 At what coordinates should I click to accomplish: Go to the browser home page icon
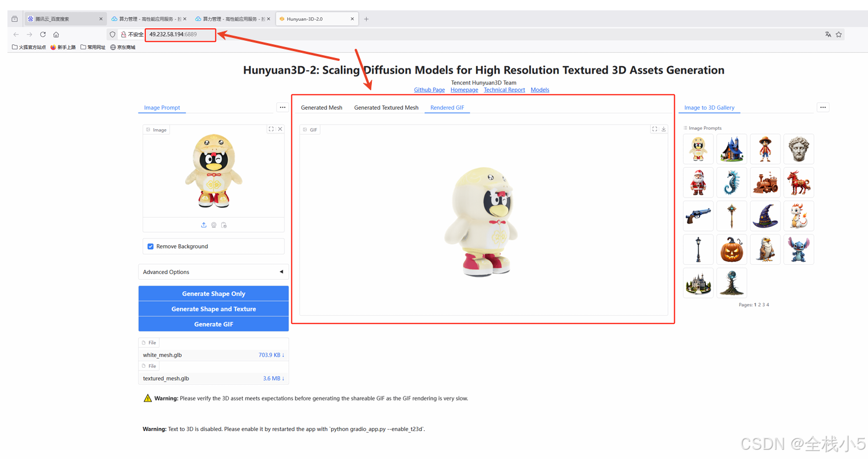(56, 34)
